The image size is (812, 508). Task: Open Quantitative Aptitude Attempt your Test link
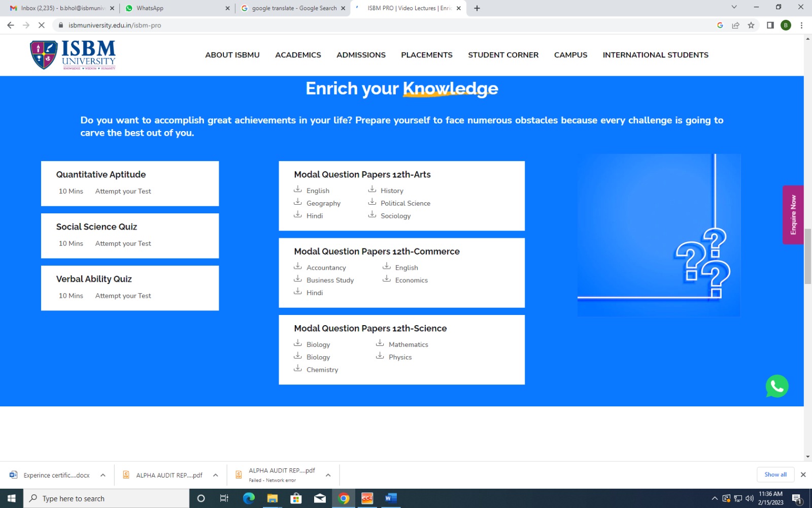coord(123,191)
